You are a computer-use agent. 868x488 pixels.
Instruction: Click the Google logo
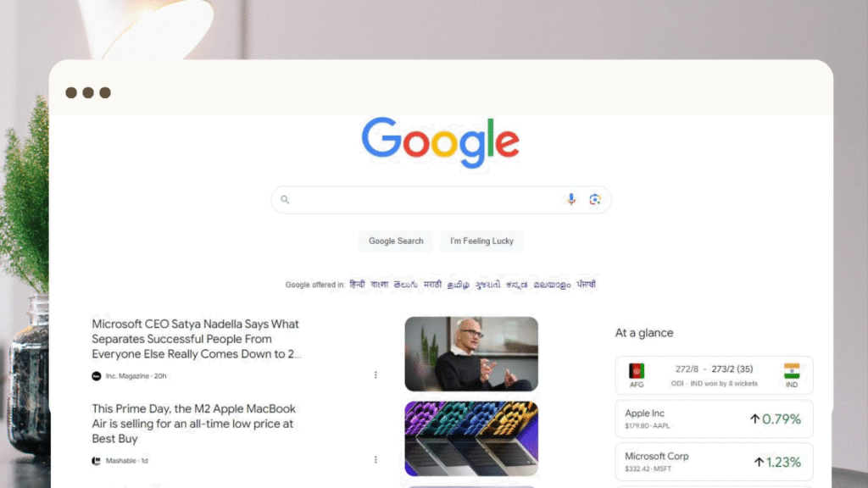[x=441, y=142]
